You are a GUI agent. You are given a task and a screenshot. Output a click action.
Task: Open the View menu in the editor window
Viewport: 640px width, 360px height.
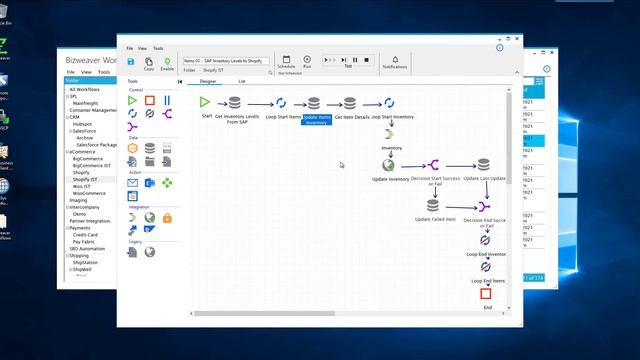click(x=142, y=48)
